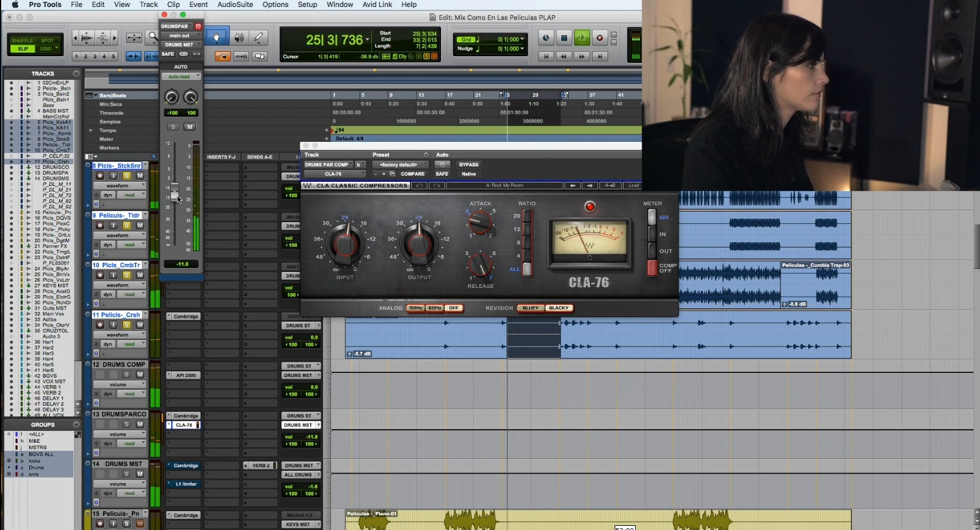Click the green loop Play button

582,38
